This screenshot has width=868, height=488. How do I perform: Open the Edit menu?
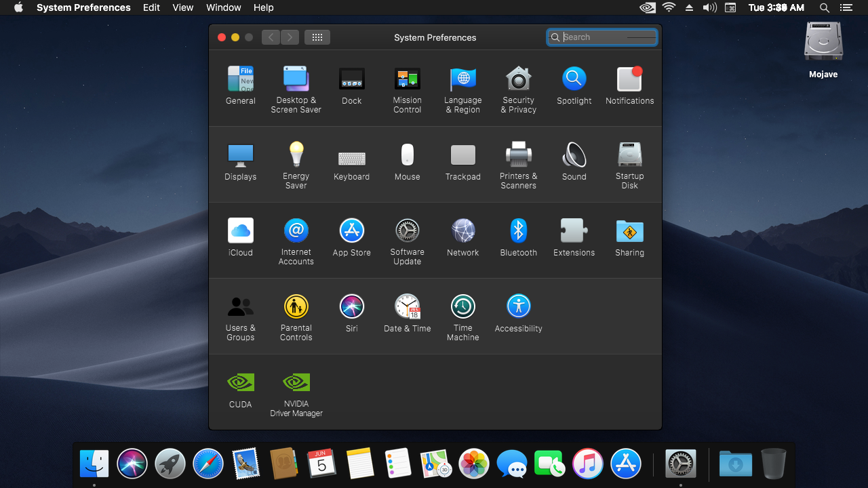[151, 7]
